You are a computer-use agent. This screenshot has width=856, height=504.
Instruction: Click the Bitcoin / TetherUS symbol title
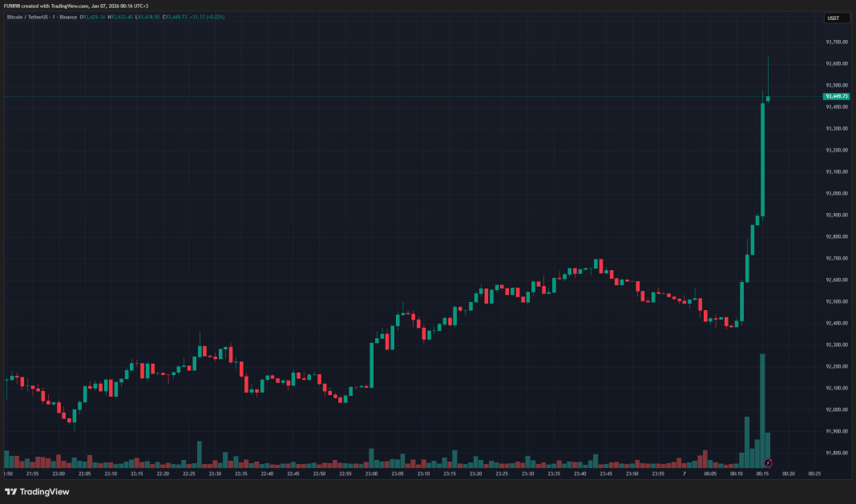pyautogui.click(x=40, y=16)
